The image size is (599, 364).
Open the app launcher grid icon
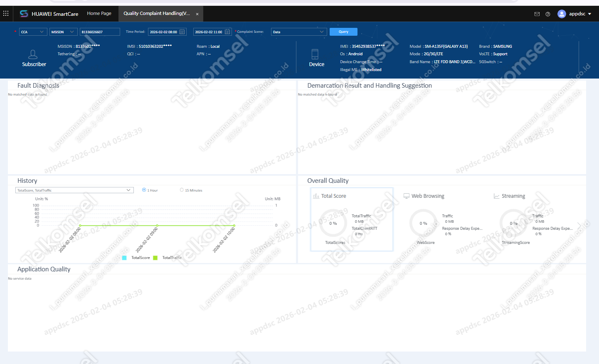[6, 14]
